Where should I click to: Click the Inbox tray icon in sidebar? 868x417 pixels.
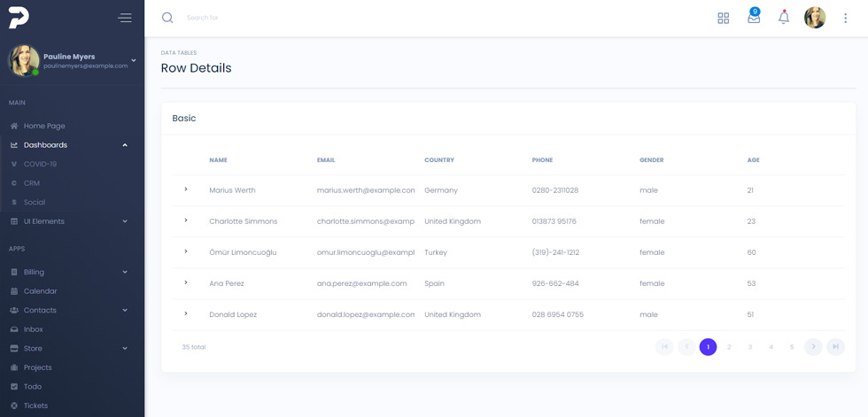(14, 329)
